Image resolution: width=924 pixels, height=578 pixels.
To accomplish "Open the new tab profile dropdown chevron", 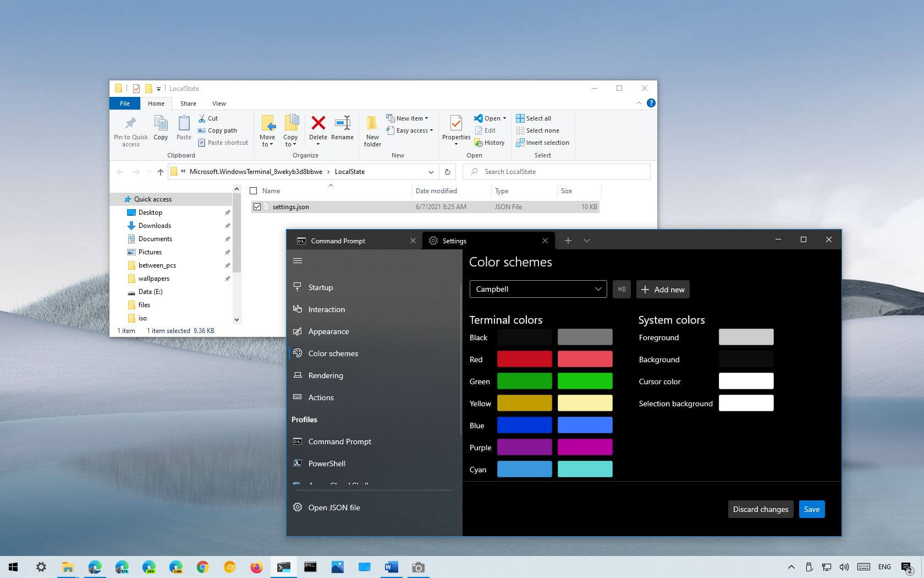I will pyautogui.click(x=587, y=241).
